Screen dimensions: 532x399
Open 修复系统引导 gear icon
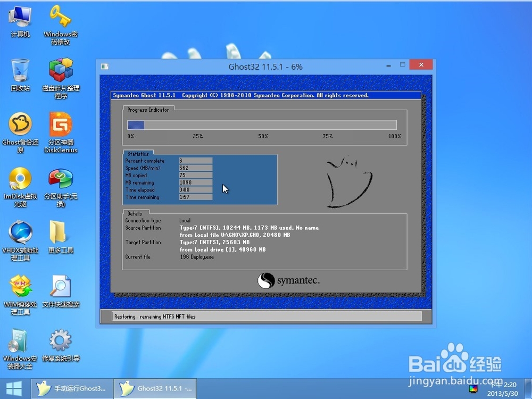[61, 345]
